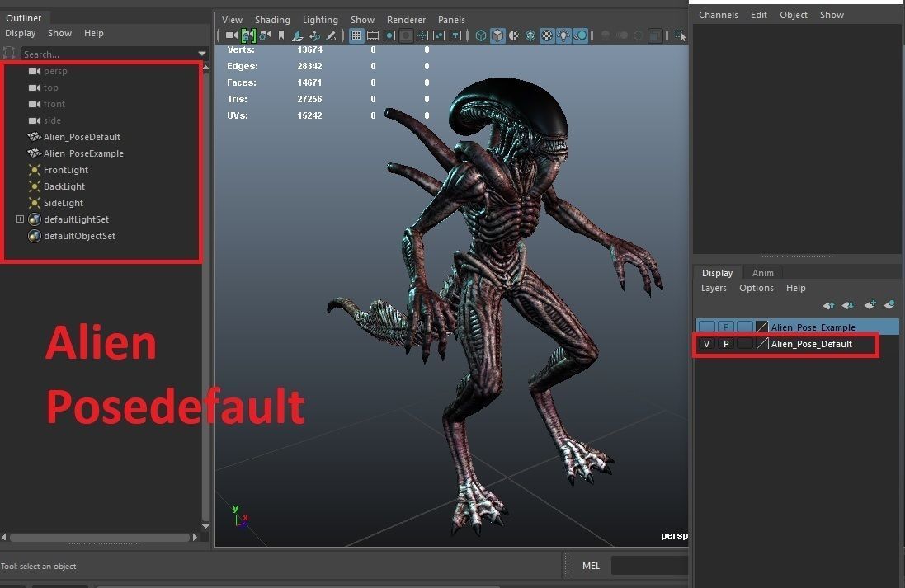Open the Outliner Help menu
The width and height of the screenshot is (905, 588).
pos(94,34)
